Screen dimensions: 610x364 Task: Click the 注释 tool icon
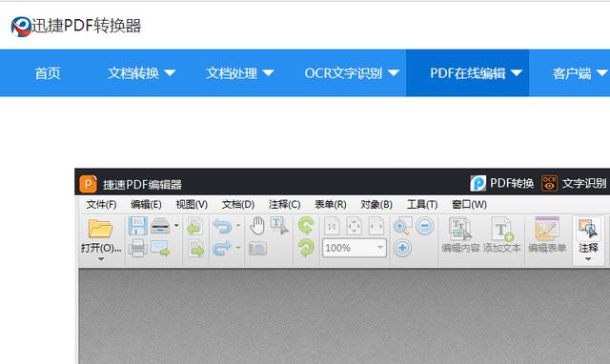pos(588,229)
